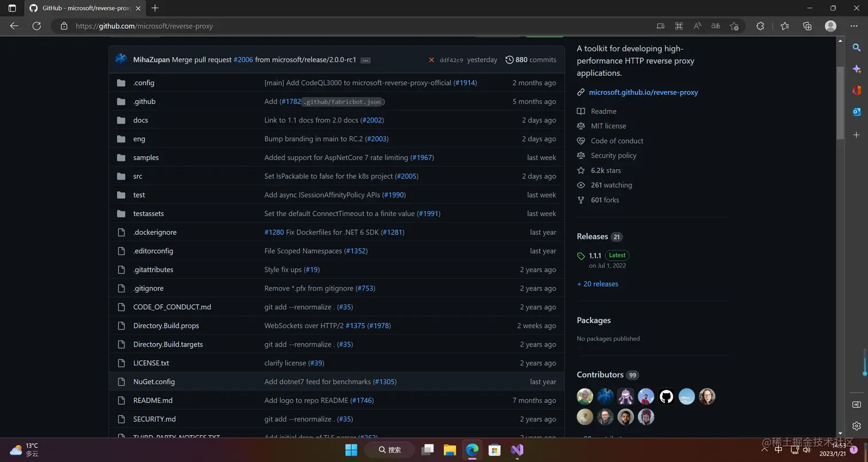Screen dimensions: 868x462
Task: Jump to the Readme section
Action: coord(603,111)
